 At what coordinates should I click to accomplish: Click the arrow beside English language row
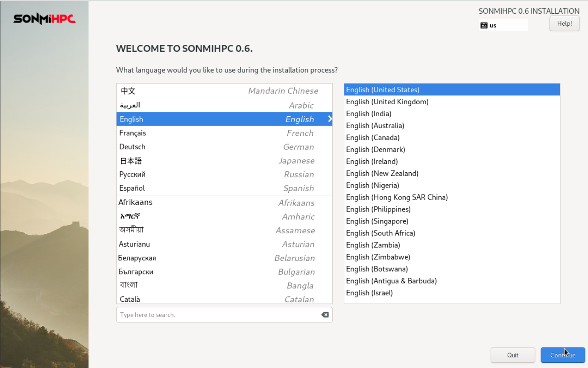click(x=330, y=119)
